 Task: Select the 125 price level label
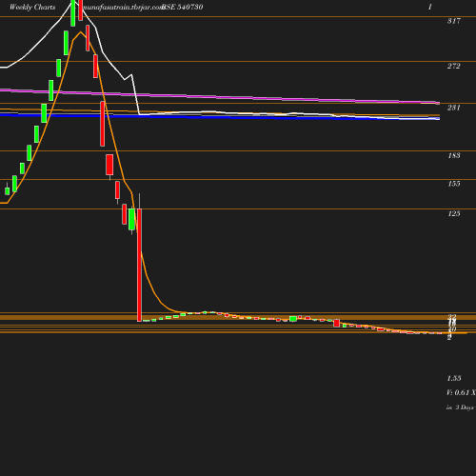pyautogui.click(x=454, y=213)
